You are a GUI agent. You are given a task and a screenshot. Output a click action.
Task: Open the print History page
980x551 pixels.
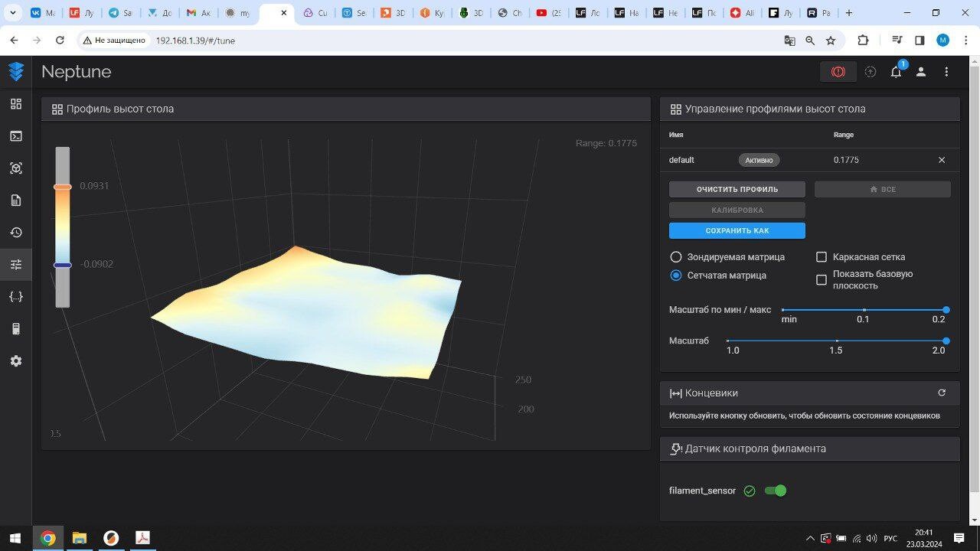(x=16, y=233)
